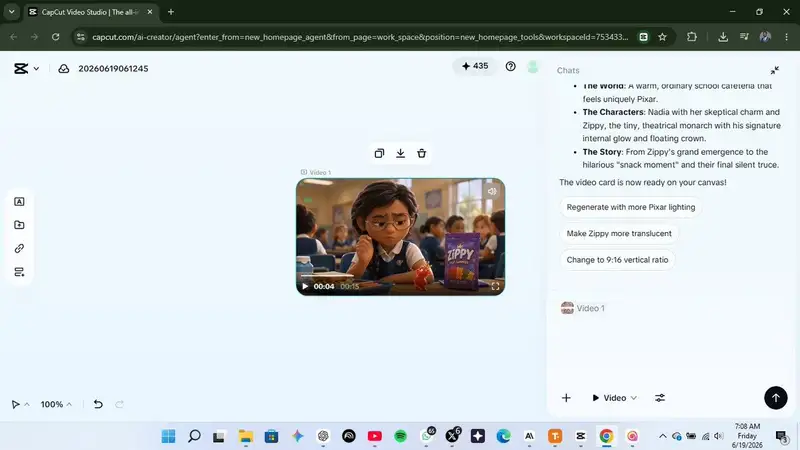Add attachment with the plus button

[x=566, y=398]
